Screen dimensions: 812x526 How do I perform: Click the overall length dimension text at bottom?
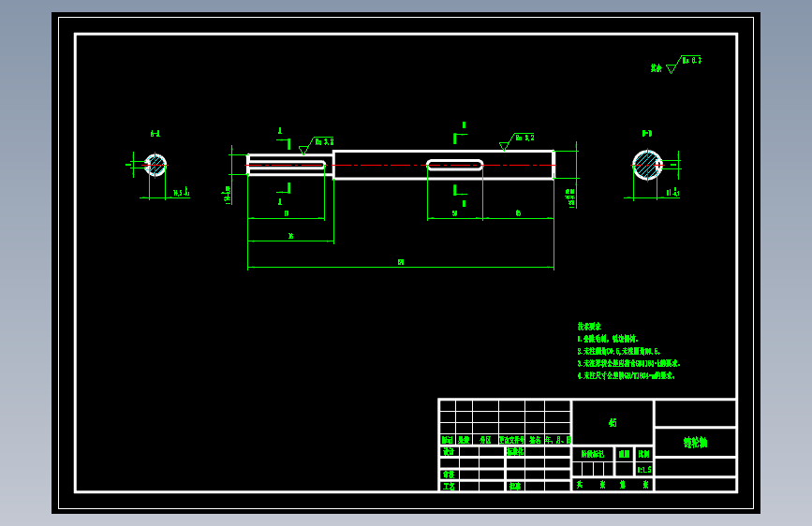point(400,262)
